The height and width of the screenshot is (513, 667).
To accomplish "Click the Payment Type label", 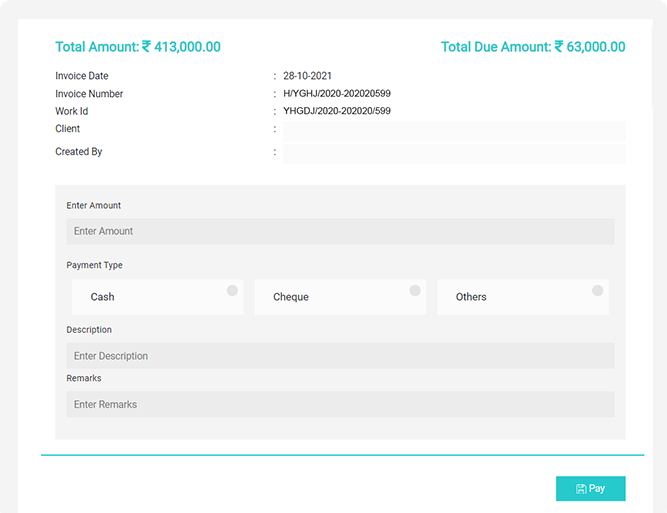I will click(x=95, y=265).
